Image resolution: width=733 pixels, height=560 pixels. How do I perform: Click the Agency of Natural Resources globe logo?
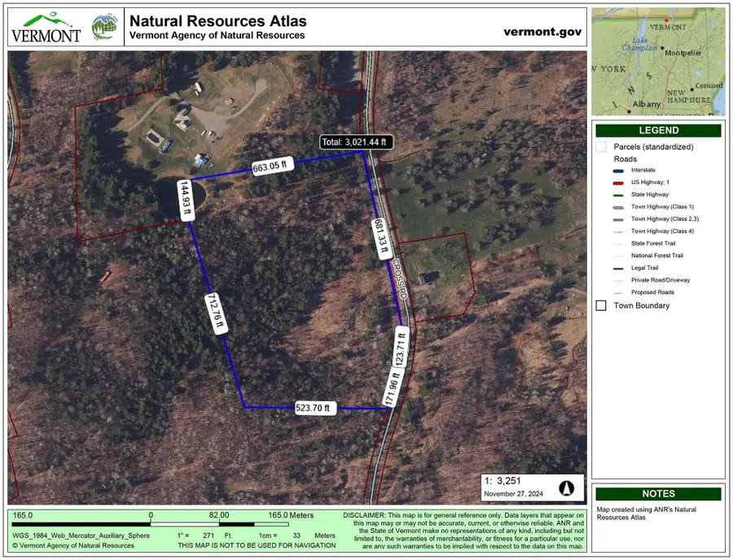(104, 25)
